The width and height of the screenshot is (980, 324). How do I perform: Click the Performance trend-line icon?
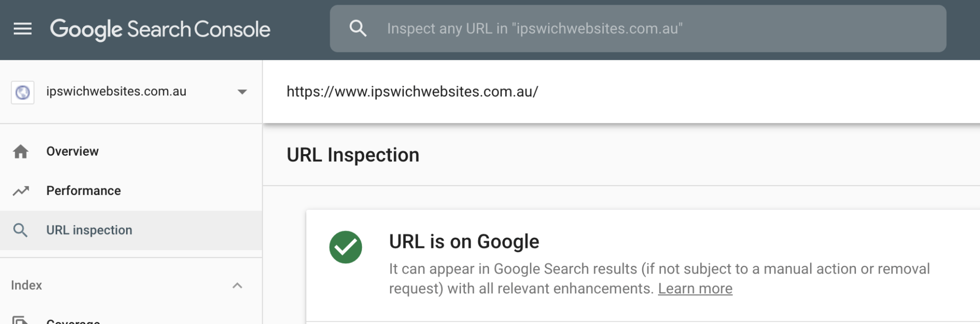[x=20, y=191]
